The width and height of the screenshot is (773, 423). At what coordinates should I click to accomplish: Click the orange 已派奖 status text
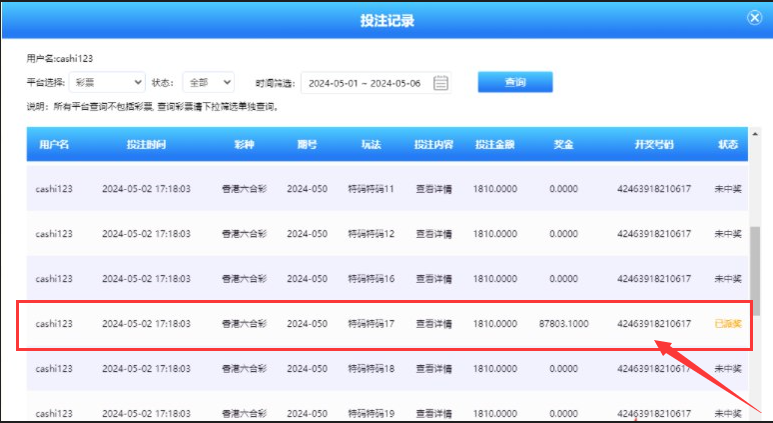click(x=727, y=324)
